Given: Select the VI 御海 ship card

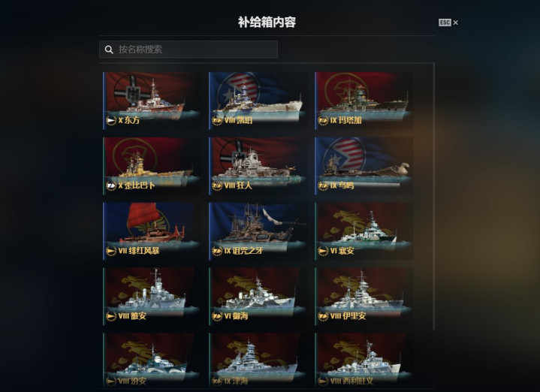Looking at the screenshot, I should (x=258, y=296).
